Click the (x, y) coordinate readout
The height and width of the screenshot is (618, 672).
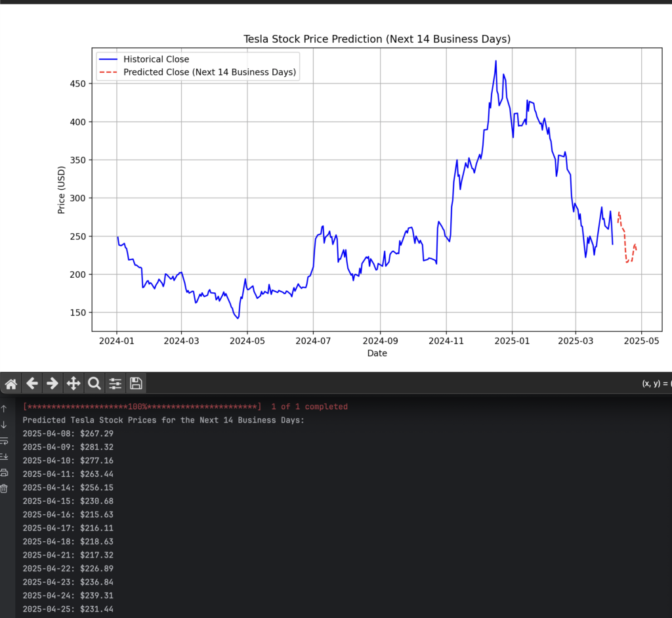point(656,384)
